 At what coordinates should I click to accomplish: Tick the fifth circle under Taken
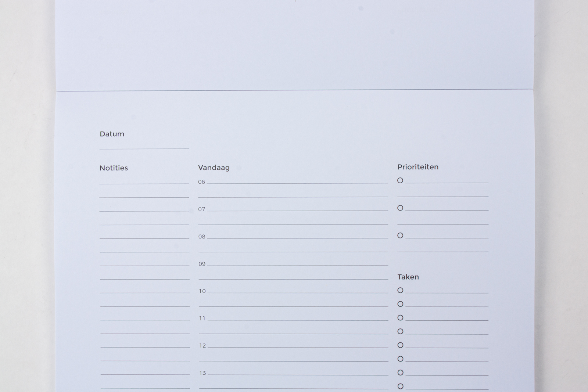[x=400, y=345]
